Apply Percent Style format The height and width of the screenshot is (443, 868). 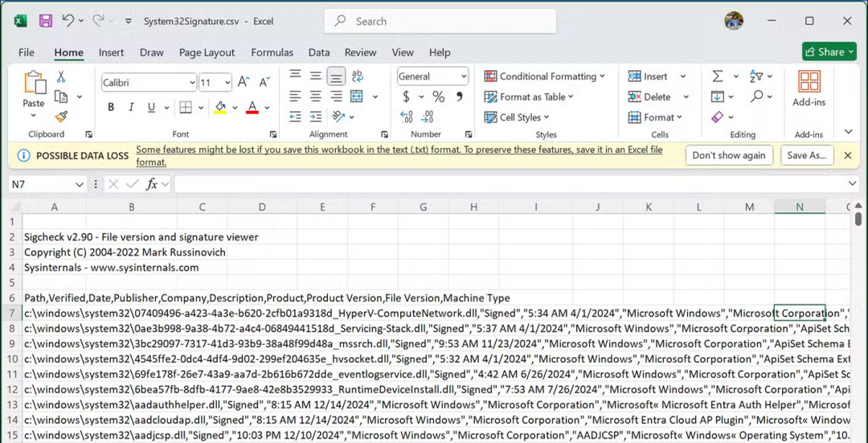click(x=439, y=97)
